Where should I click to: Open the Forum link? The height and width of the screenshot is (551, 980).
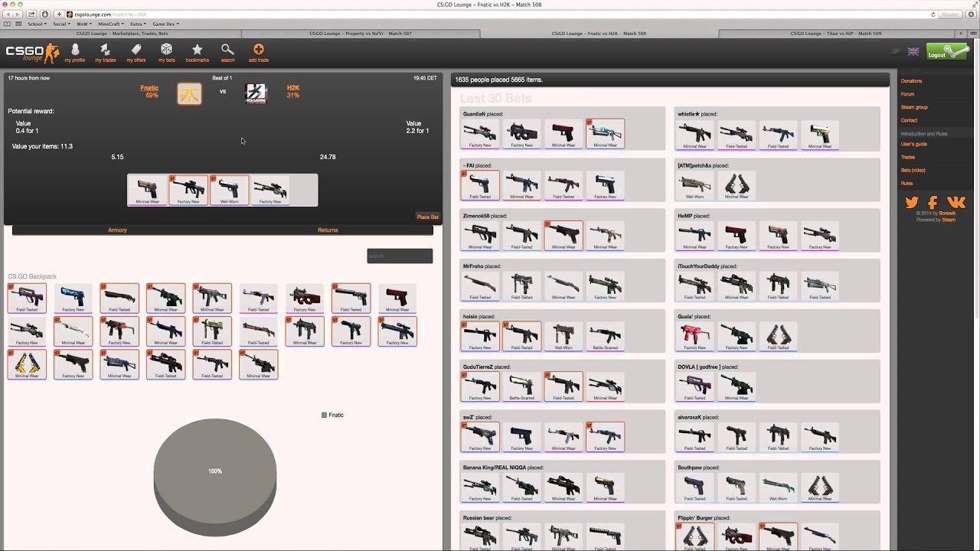click(x=907, y=94)
